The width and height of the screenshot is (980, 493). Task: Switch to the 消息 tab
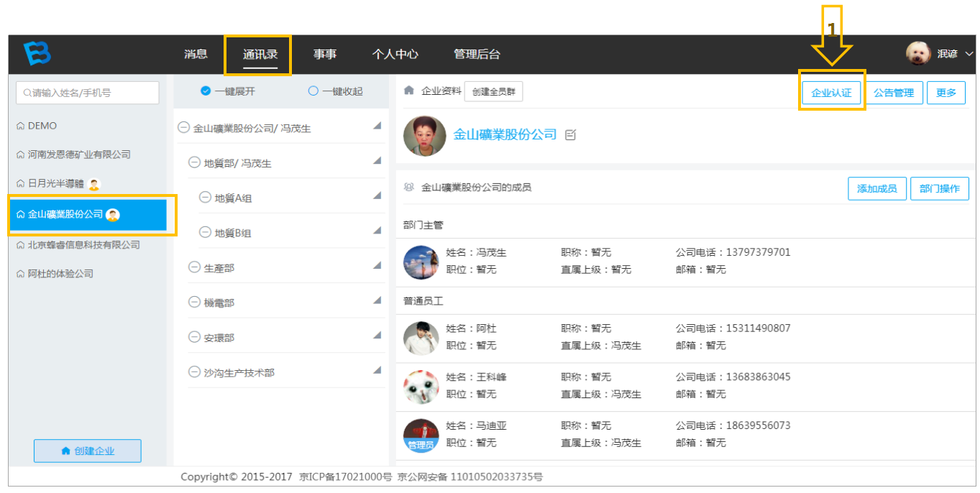196,54
